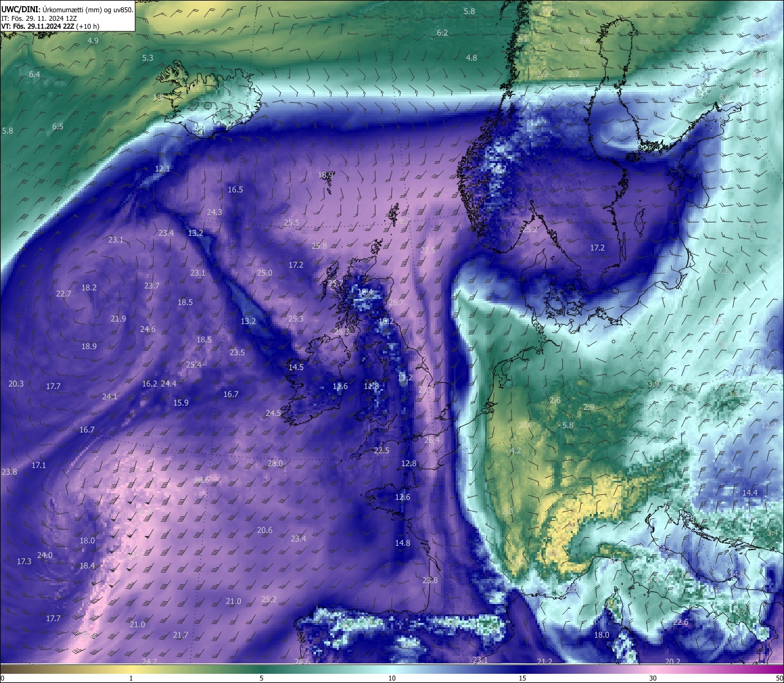Click the map value '6.2' in the Norwegian Sea

tap(442, 32)
